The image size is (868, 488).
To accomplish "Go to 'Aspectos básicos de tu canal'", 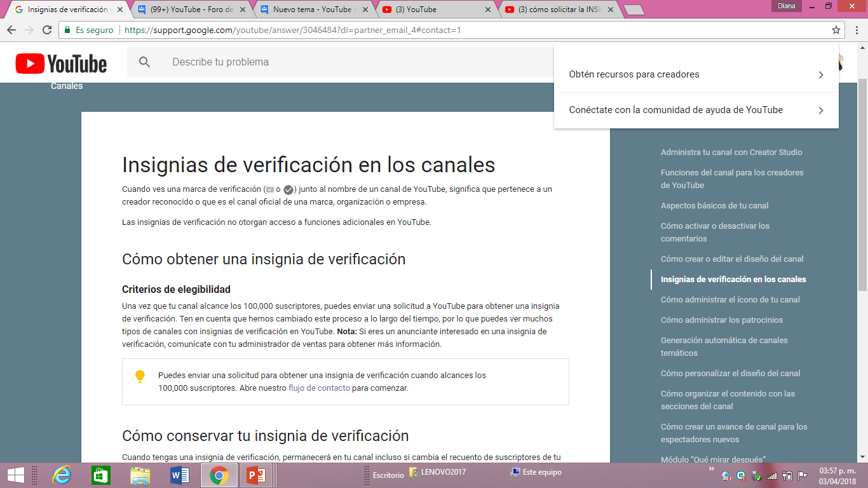I will [x=715, y=206].
